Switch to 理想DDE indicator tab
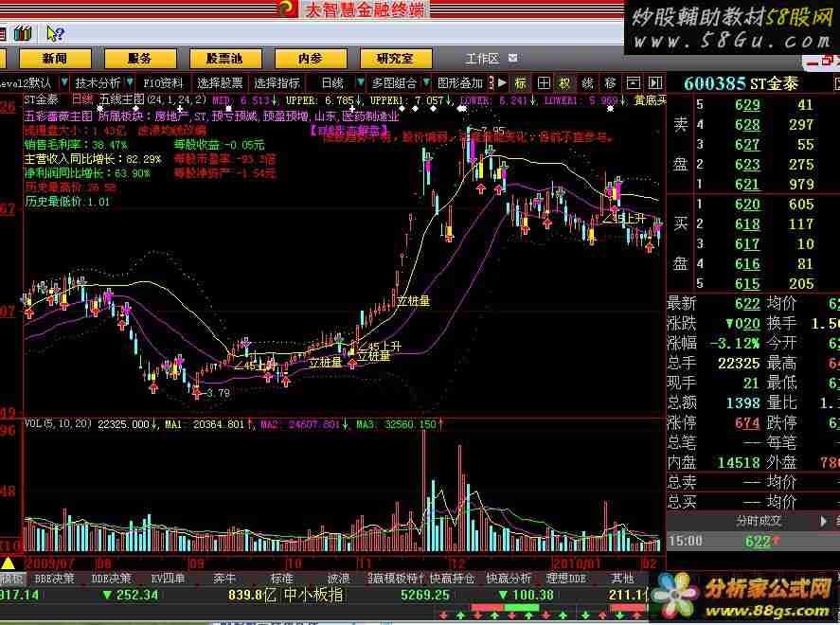Screen dimensions: 840x625 click(565, 579)
